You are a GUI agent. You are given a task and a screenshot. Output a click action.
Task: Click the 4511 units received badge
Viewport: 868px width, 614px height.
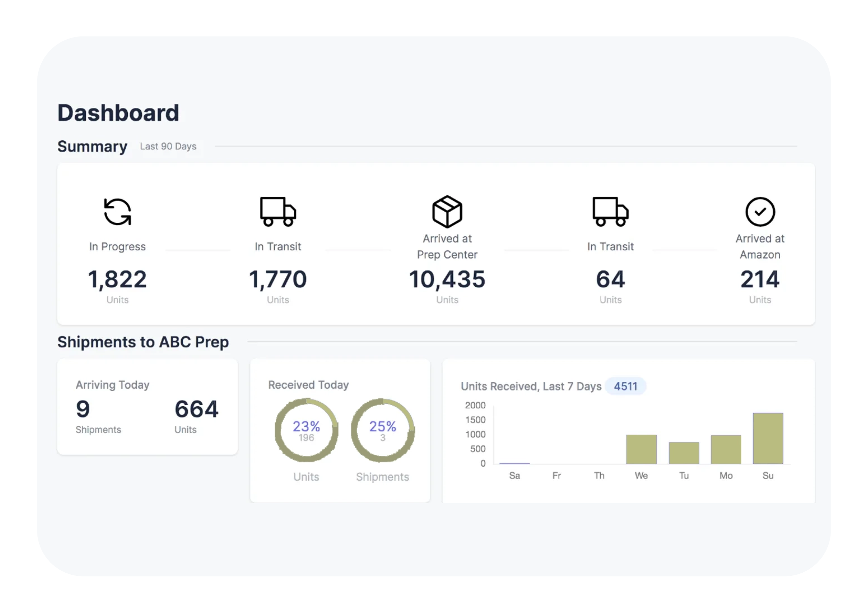[x=625, y=386]
